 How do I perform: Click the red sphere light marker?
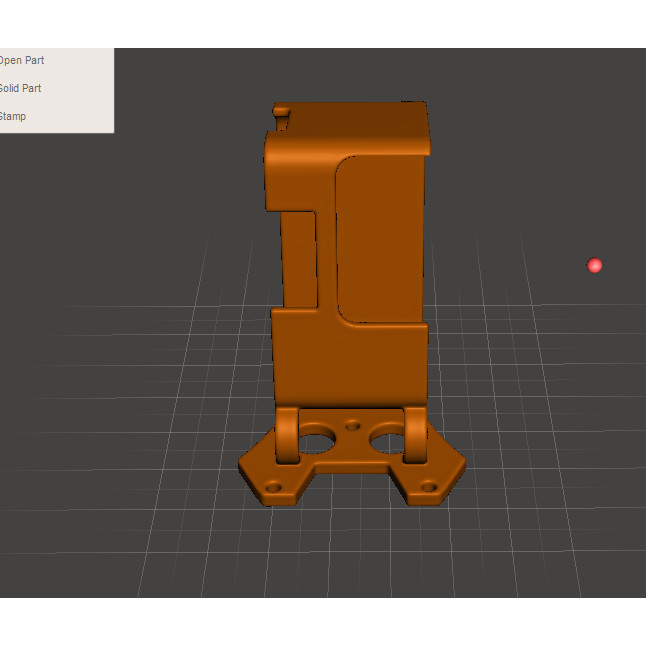[595, 265]
